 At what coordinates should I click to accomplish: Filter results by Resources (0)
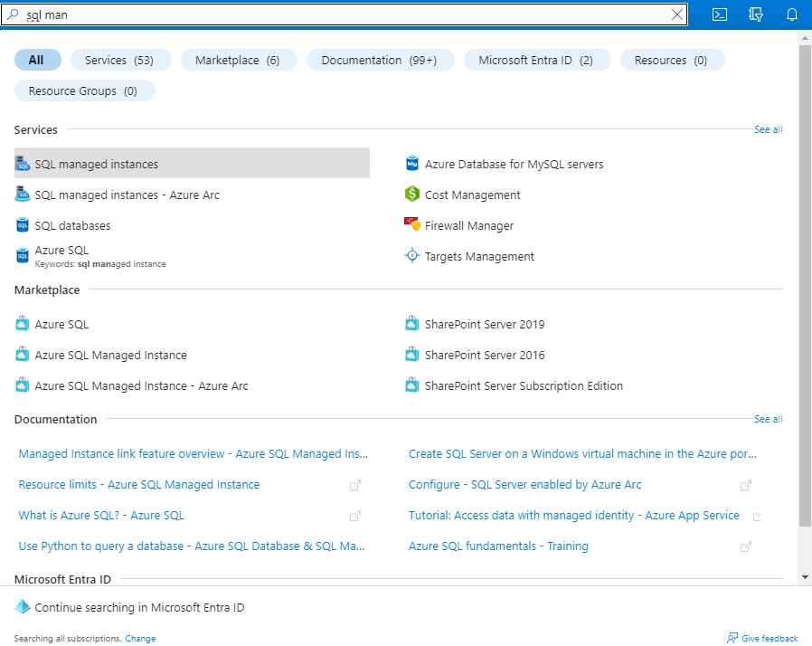[x=672, y=60]
